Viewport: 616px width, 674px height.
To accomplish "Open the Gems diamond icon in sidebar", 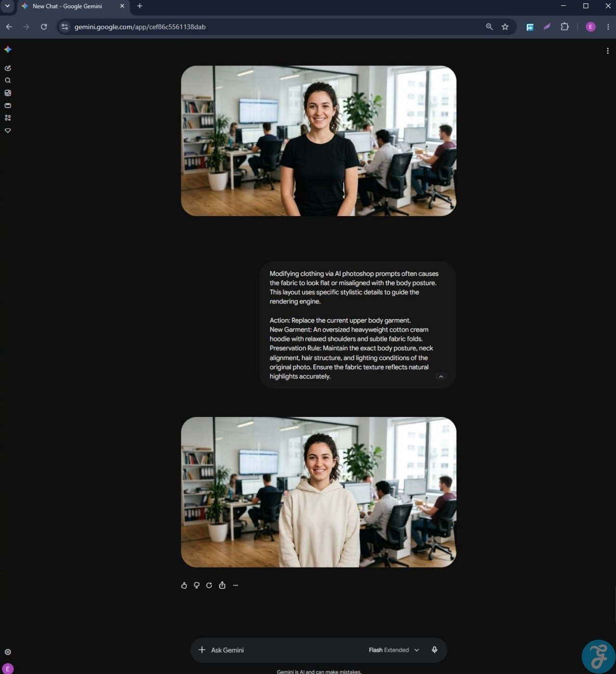I will [x=8, y=130].
